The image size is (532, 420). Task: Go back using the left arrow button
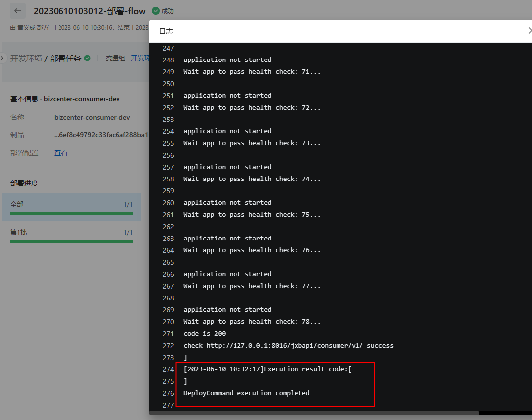pos(18,11)
